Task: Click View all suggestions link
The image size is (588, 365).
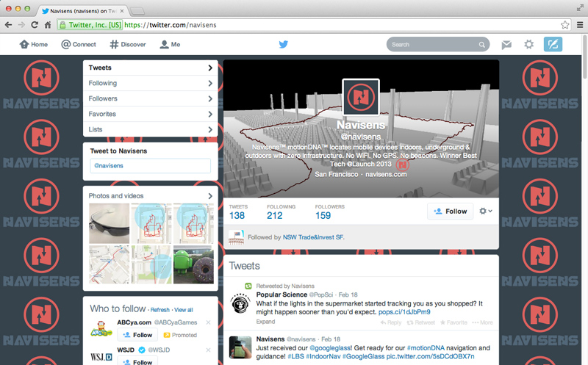Action: [183, 310]
